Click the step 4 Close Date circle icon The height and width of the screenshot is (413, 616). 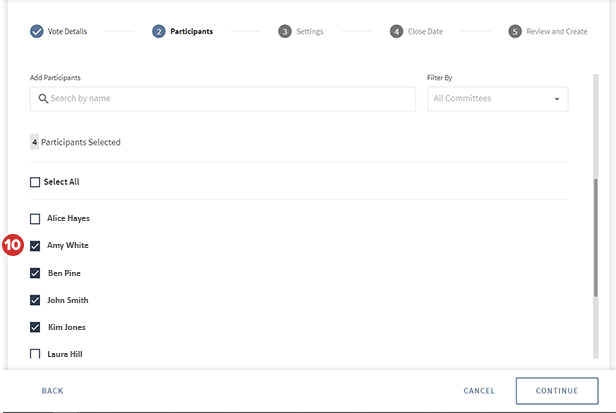(397, 31)
